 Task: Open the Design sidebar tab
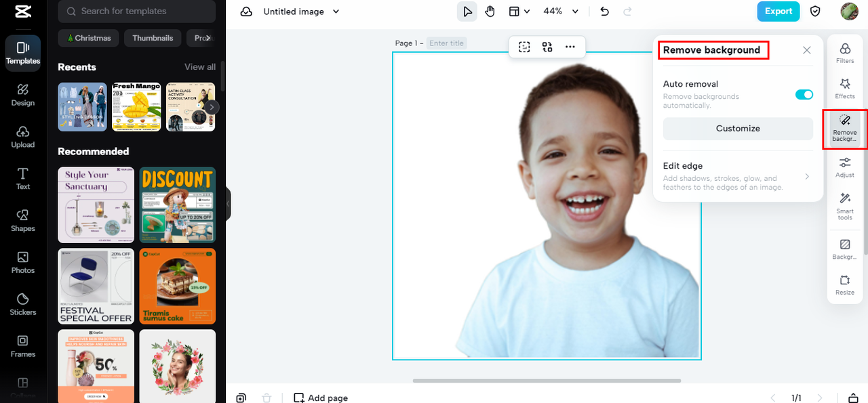click(23, 95)
